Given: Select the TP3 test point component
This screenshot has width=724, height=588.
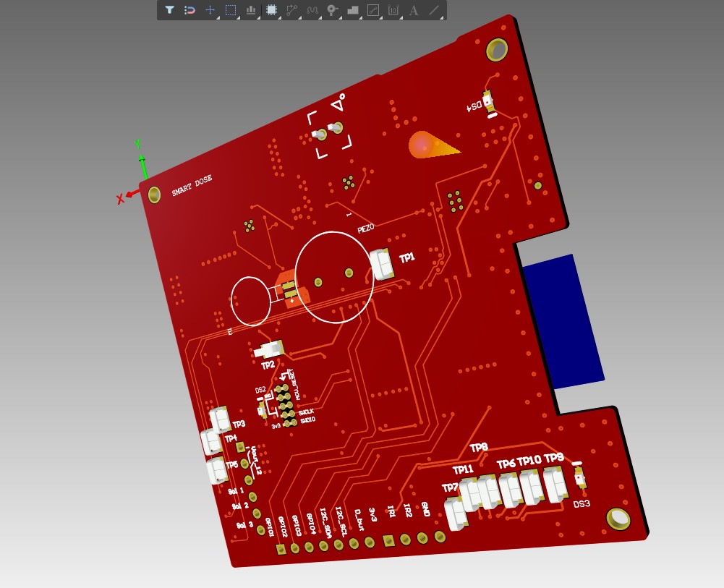Looking at the screenshot, I should pyautogui.click(x=221, y=419).
